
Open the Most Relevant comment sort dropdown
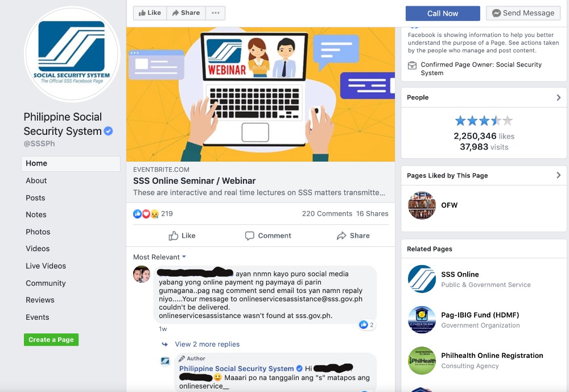click(160, 257)
